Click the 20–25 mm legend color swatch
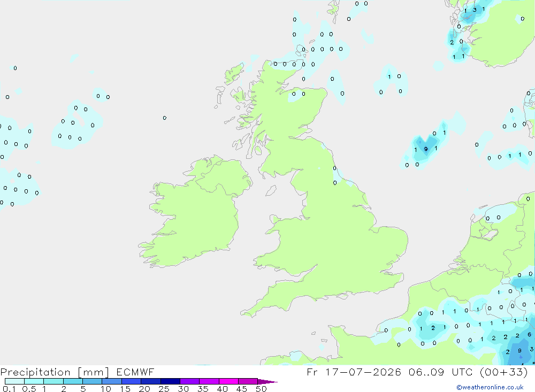Screen dimensions: 535x392 [150, 381]
